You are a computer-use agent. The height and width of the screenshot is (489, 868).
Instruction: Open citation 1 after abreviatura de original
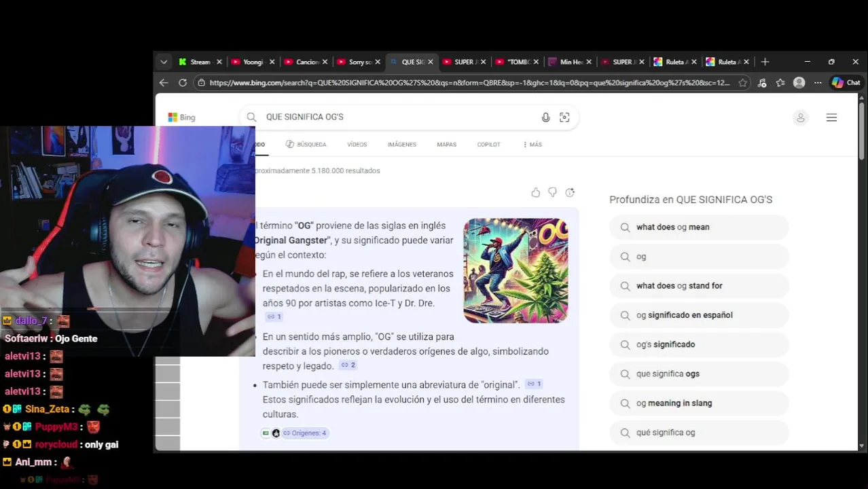click(534, 384)
